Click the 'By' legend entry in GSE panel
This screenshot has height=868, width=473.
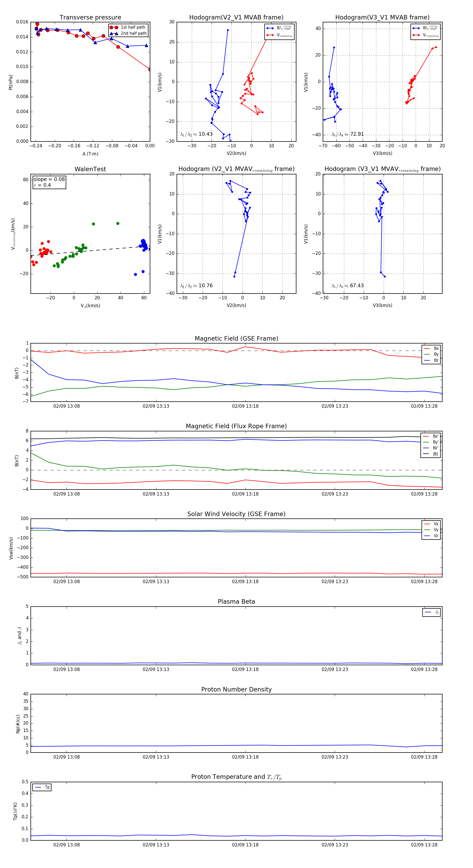431,355
